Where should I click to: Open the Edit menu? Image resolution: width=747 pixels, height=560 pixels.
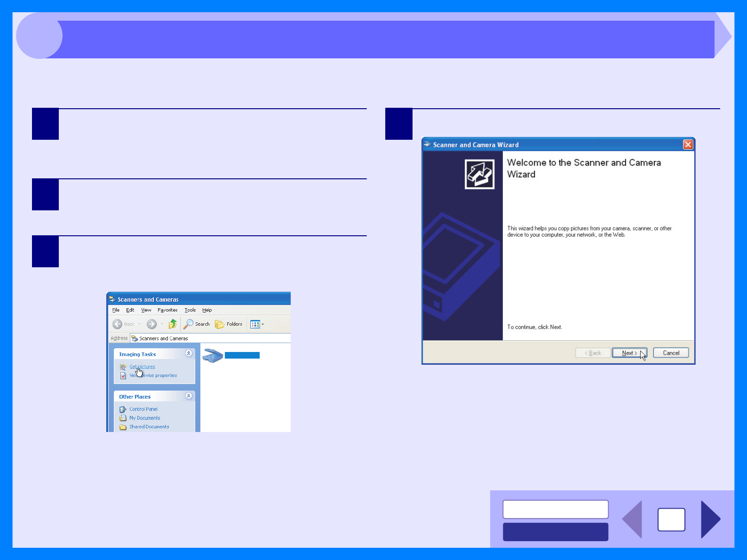[130, 310]
